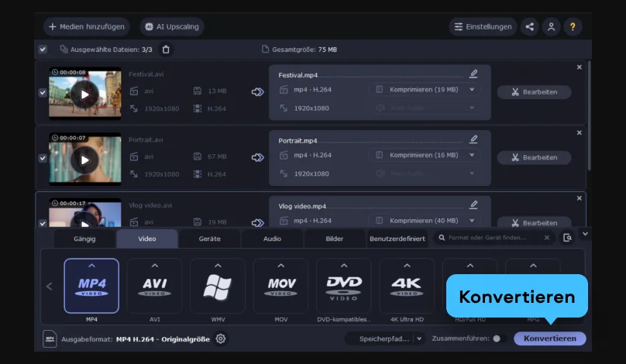Rename Festival.mp4 with pencil icon
626x364 pixels.
pyautogui.click(x=473, y=74)
